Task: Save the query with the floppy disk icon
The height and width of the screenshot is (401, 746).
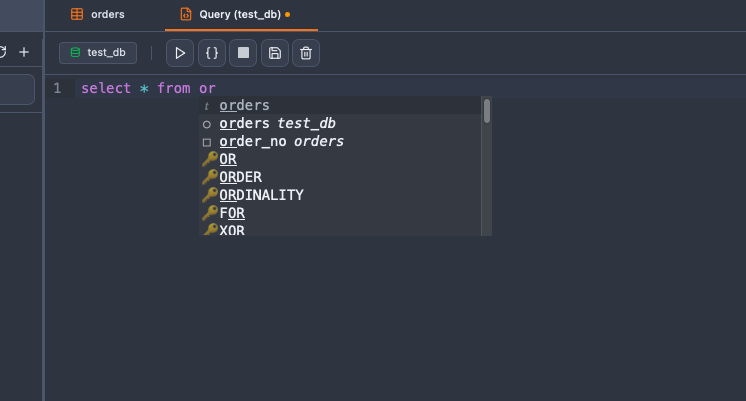Action: coord(275,53)
